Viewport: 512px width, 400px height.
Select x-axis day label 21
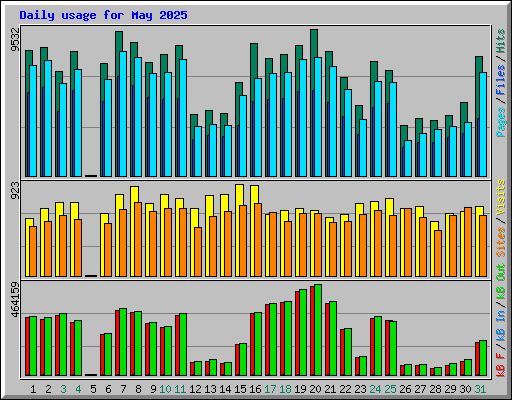330,389
